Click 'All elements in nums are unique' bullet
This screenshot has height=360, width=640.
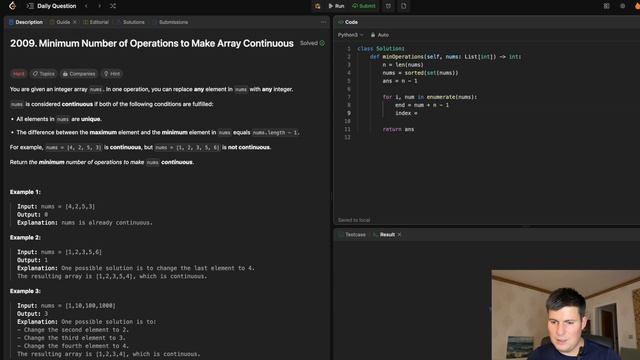point(59,119)
